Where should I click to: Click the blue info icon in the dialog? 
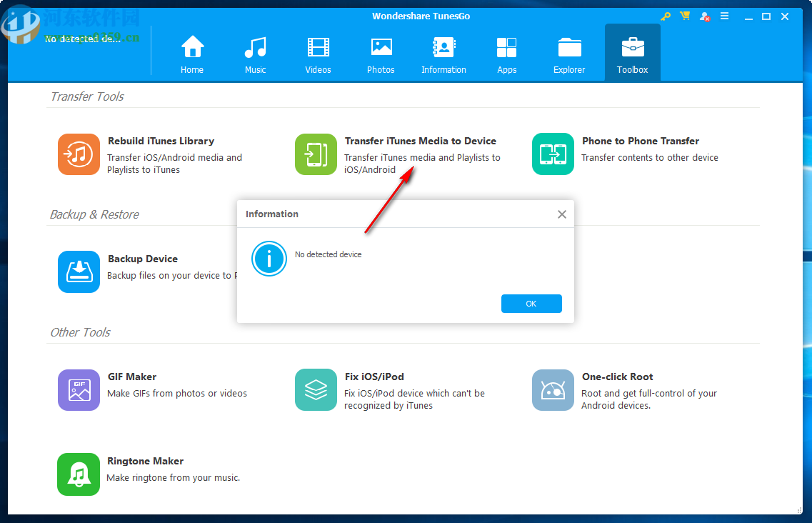[x=269, y=258]
